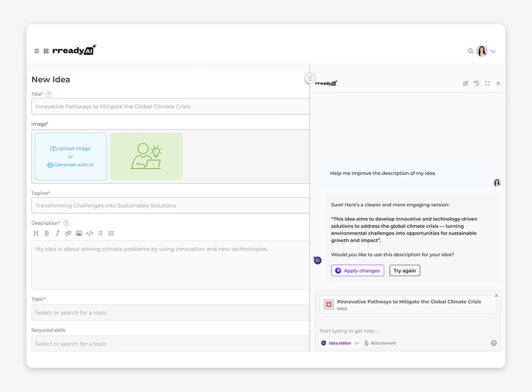Start a new chat with the compose icon
532x392 pixels.
click(x=465, y=83)
